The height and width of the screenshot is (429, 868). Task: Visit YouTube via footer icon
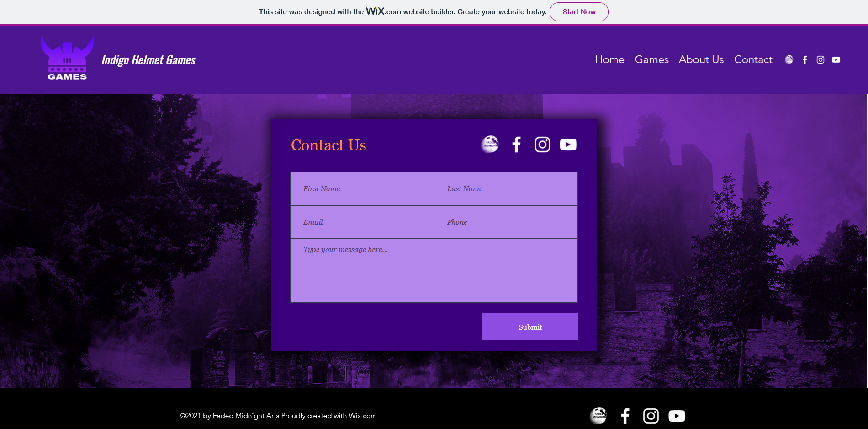(677, 416)
